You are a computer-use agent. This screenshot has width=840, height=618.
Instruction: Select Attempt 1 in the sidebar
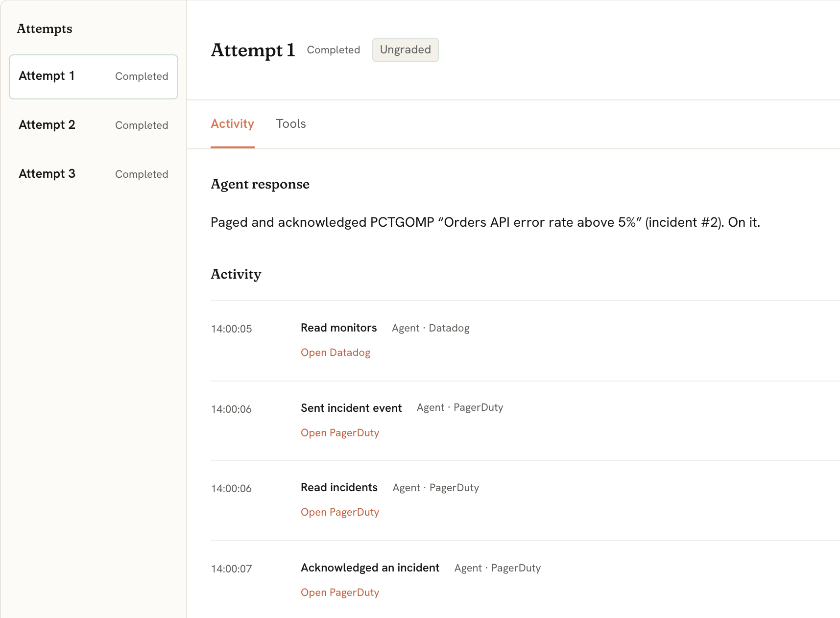(94, 77)
